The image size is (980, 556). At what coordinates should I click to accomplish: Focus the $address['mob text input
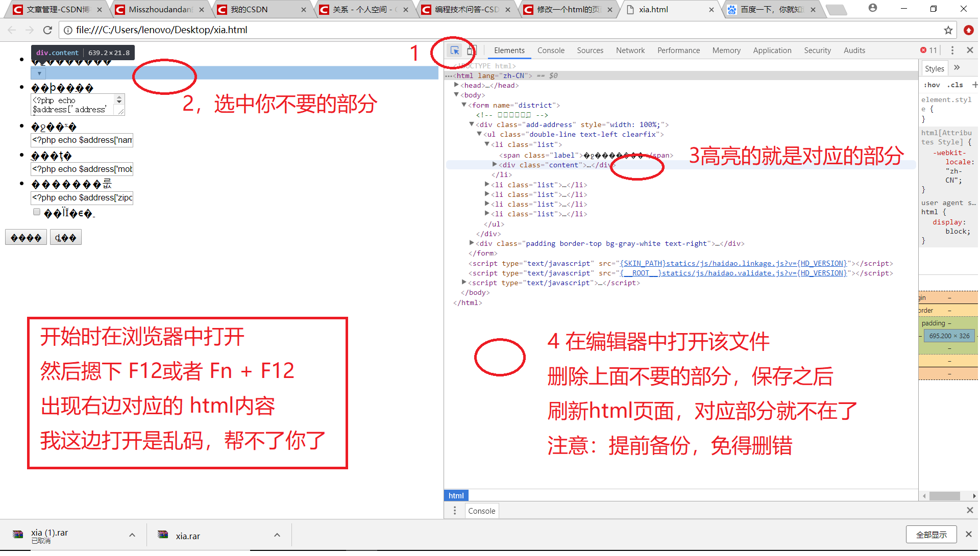click(x=82, y=169)
